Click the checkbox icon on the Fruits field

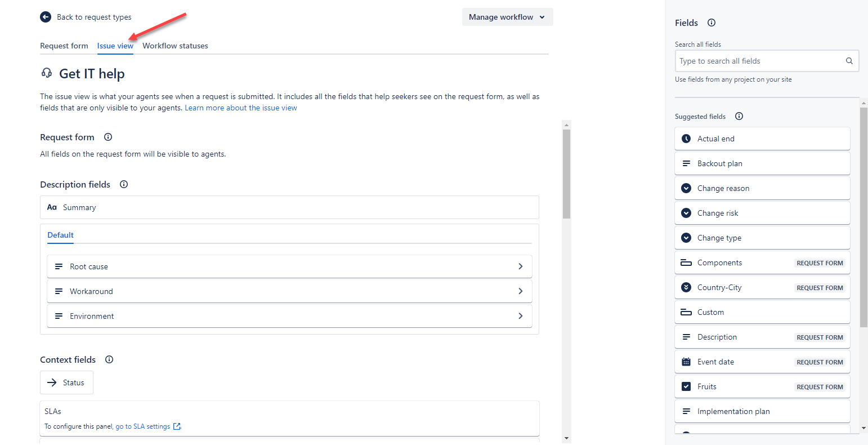(x=686, y=386)
